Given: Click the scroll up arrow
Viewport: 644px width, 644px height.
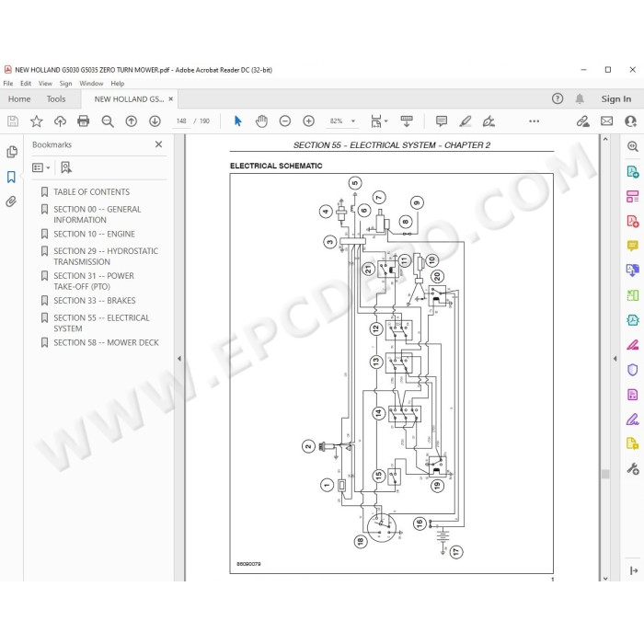Looking at the screenshot, I should (605, 139).
